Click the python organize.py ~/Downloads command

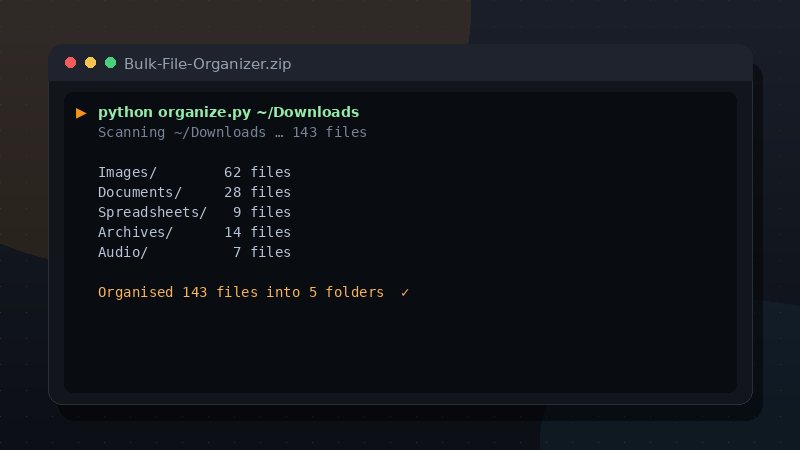[229, 112]
